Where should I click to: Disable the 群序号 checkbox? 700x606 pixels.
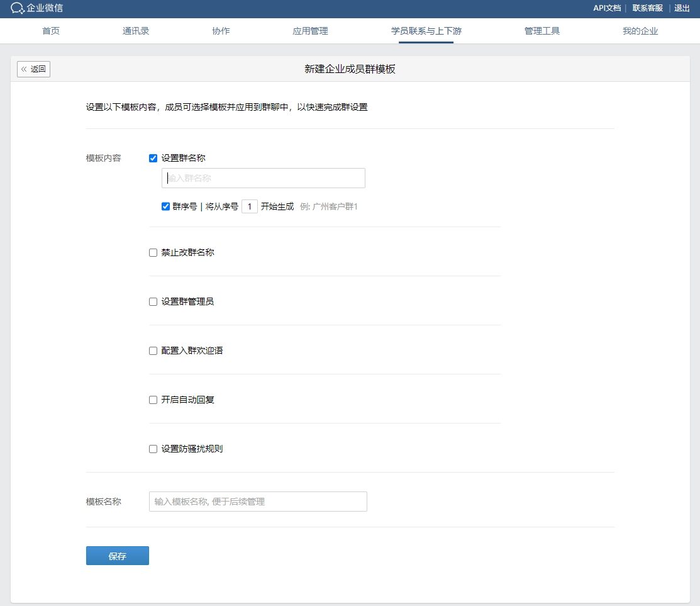click(x=166, y=206)
